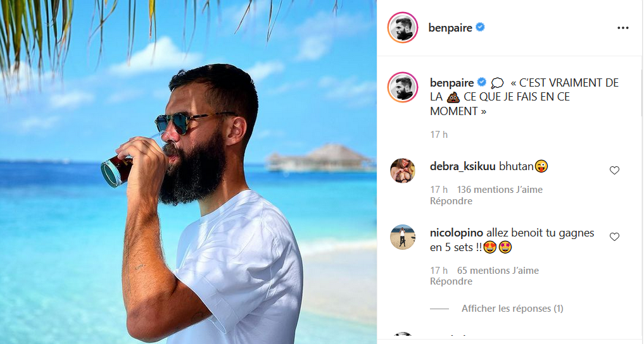Like debra_ksikuu's comment with the heart
Screen dimensions: 644x344
click(614, 170)
